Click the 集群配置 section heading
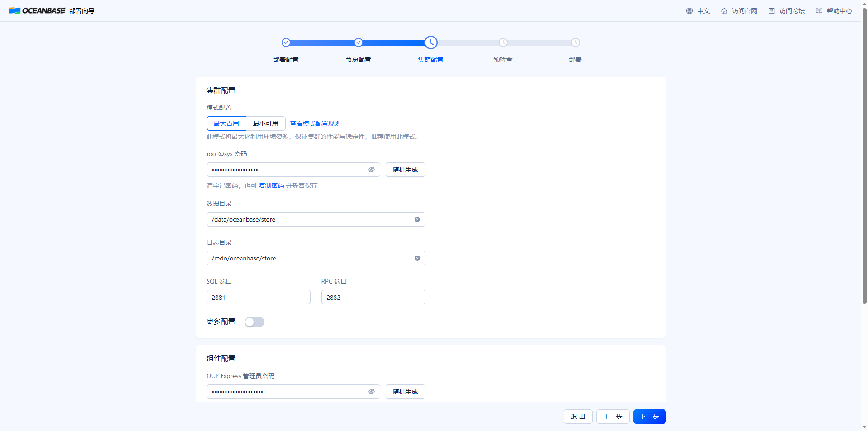 [x=221, y=90]
